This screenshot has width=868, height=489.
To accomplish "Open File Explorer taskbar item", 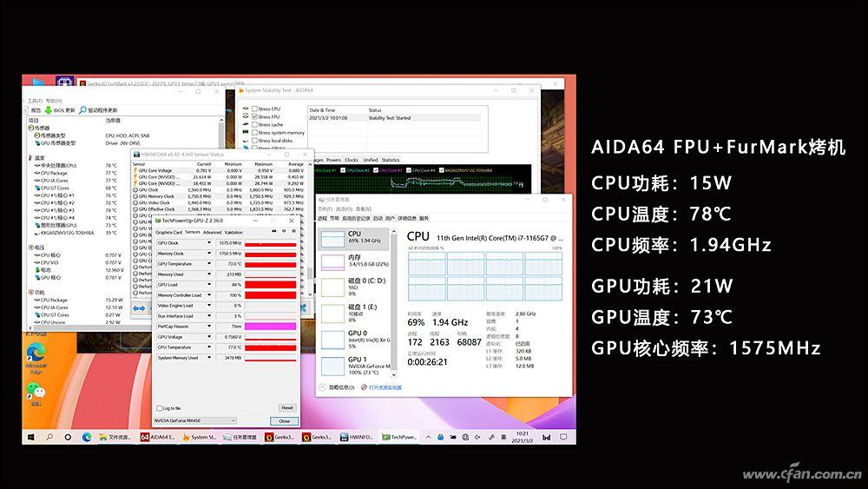I will pyautogui.click(x=115, y=437).
